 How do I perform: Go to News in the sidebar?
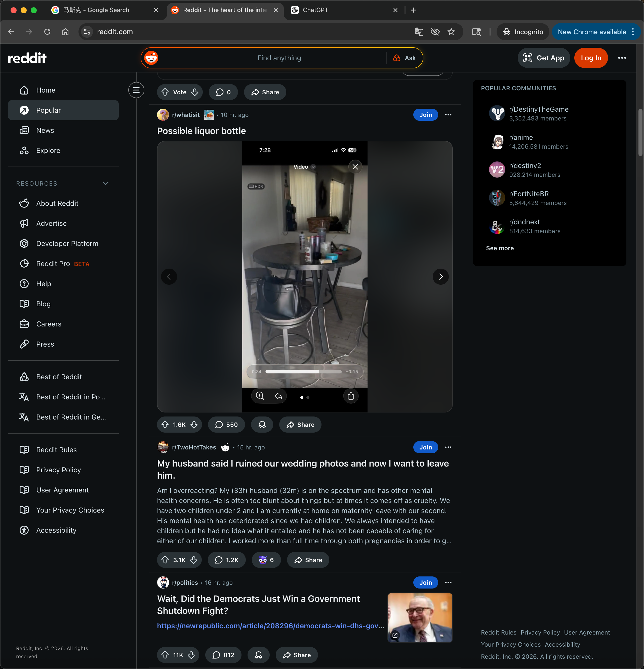click(45, 130)
